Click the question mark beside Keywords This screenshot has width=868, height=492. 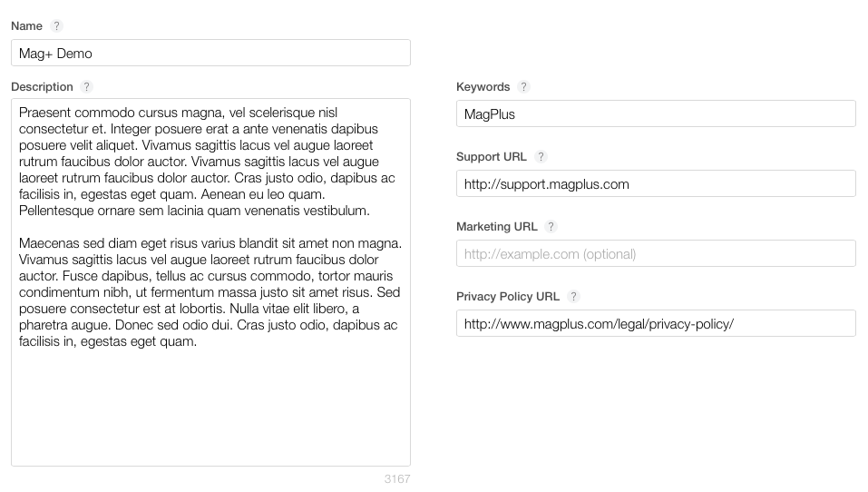[x=523, y=87]
